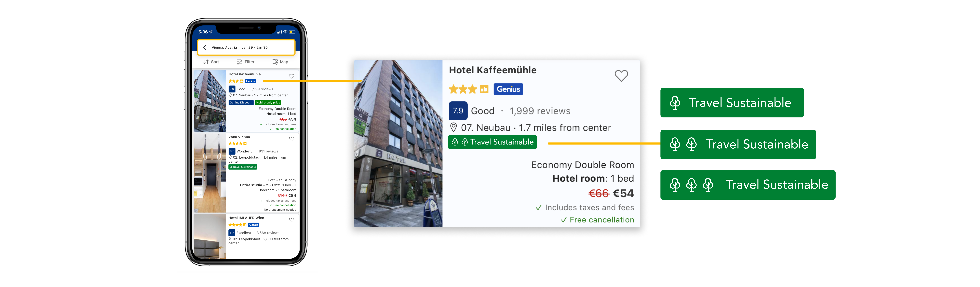Save Hotel Kaffeemühle with phone heart icon
Viewport: 980px width, 287px height.
click(x=291, y=76)
